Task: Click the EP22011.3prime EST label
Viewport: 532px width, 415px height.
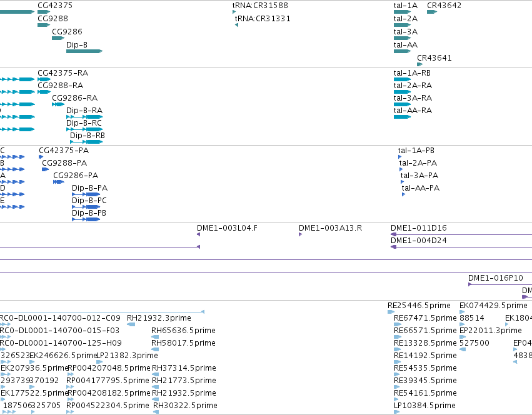Action: pos(491,331)
